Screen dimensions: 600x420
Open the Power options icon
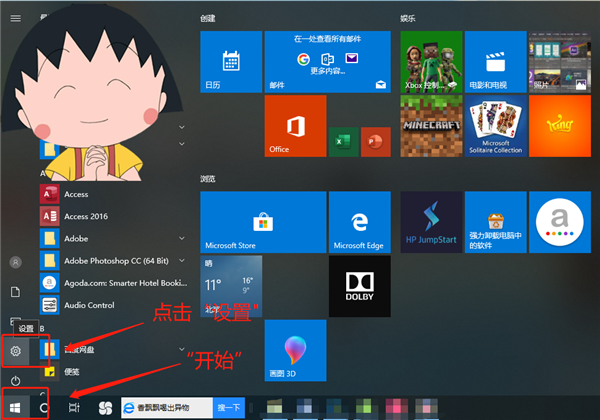[x=15, y=382]
